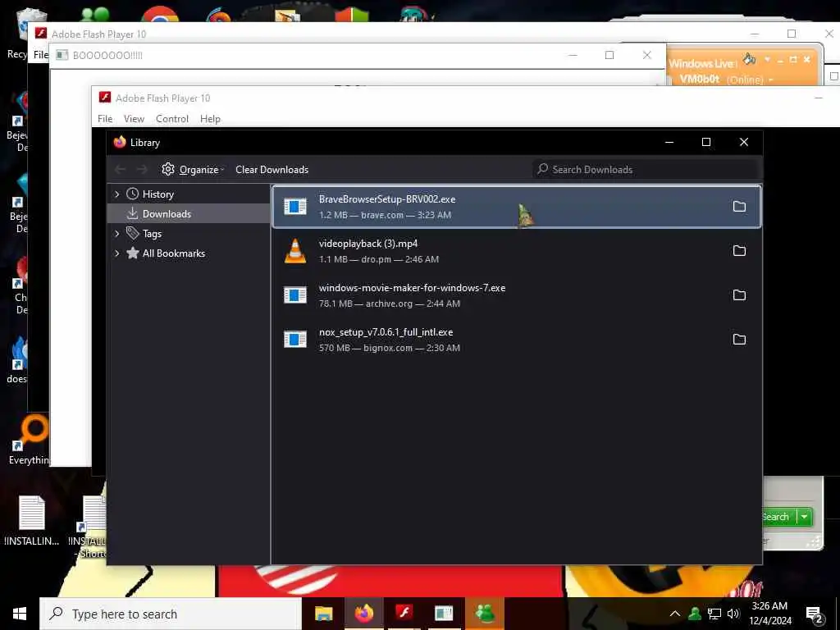Open the notification center icon
Image resolution: width=840 pixels, height=630 pixels.
pyautogui.click(x=814, y=614)
